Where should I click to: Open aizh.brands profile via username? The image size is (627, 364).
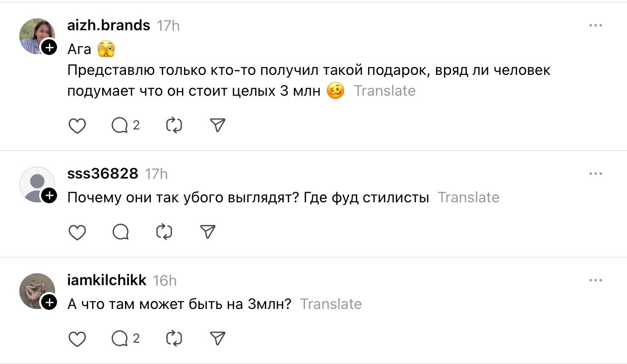point(109,25)
